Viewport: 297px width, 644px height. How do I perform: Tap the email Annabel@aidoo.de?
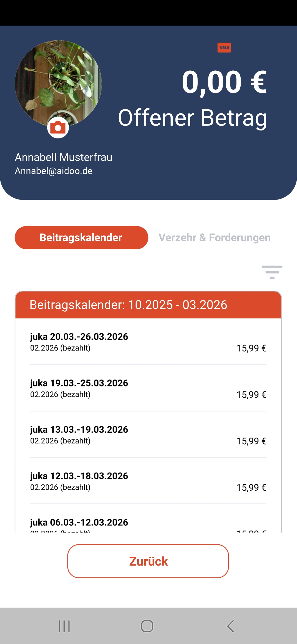tap(54, 171)
